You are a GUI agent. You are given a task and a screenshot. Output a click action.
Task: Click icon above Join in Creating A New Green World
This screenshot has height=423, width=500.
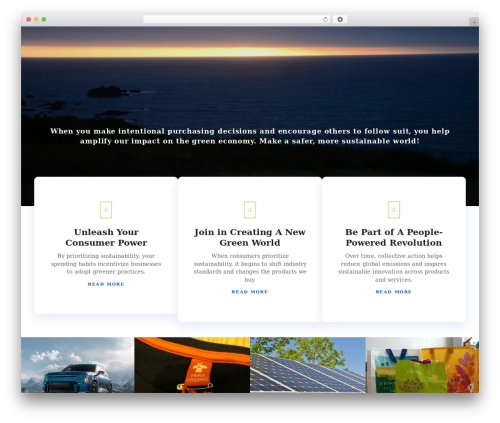250,210
